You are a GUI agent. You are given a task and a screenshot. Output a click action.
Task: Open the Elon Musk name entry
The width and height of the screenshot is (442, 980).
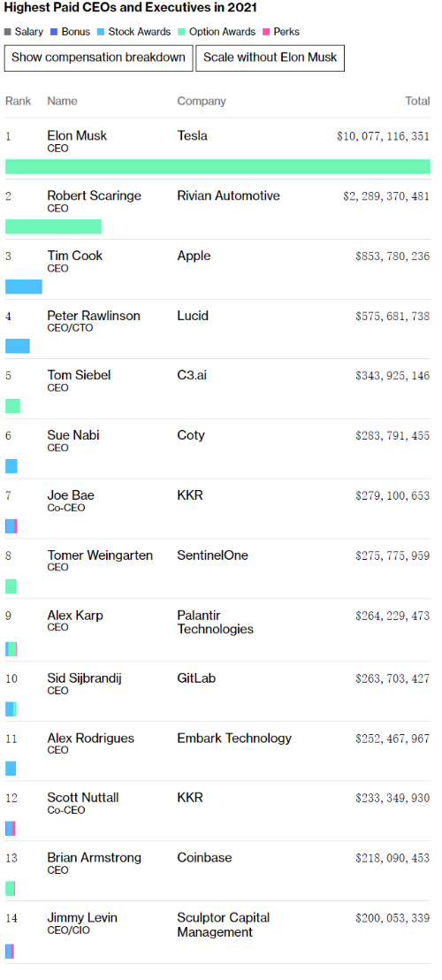tap(78, 135)
